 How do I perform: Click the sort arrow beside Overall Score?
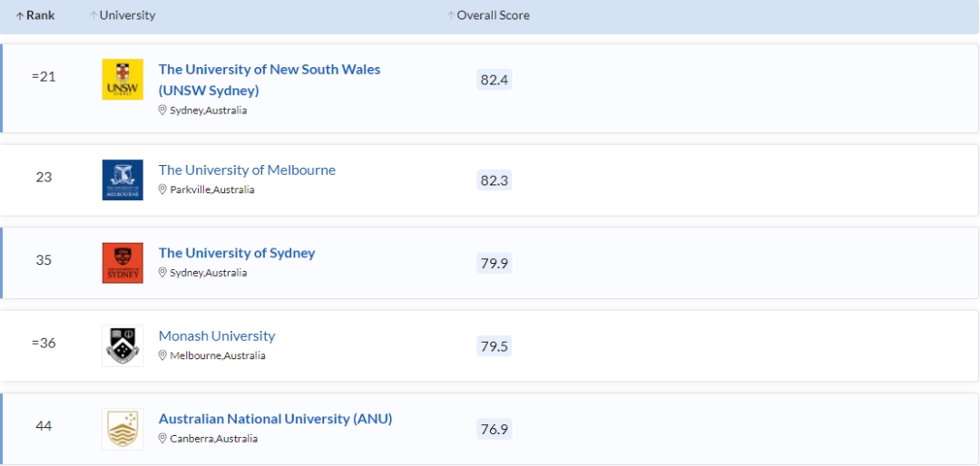pos(451,16)
